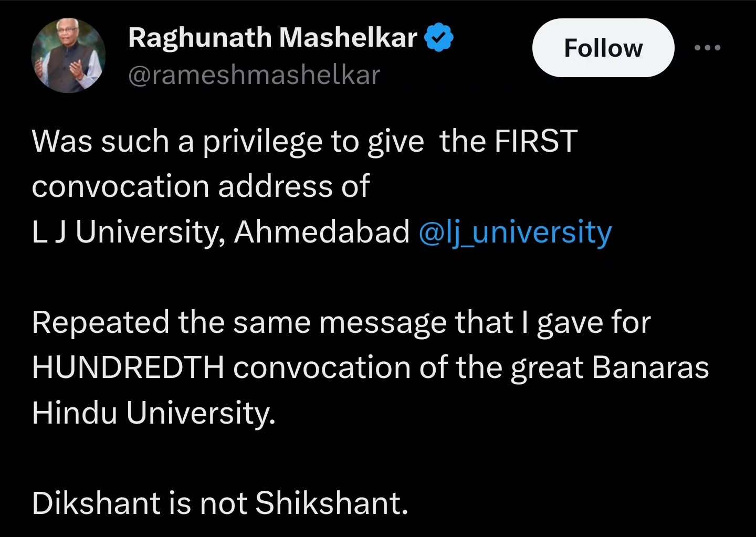
Task: Click the word "HUNDREDTH" in the tweet
Action: (x=128, y=367)
